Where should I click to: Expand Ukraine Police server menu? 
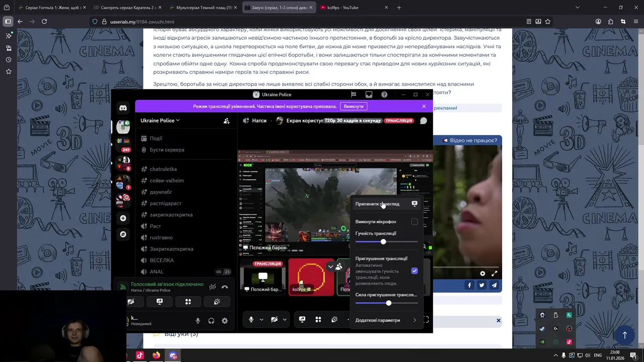pos(160,121)
